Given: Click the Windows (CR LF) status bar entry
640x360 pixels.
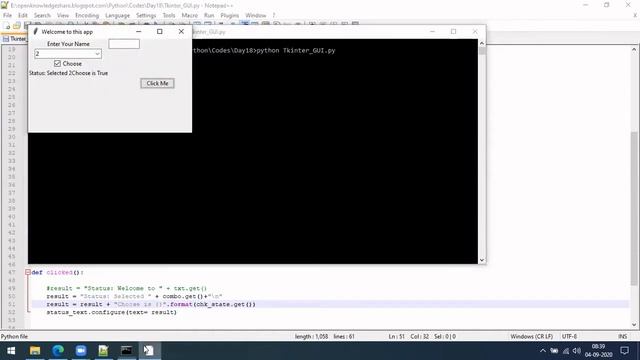Looking at the screenshot, I should (x=531, y=337).
